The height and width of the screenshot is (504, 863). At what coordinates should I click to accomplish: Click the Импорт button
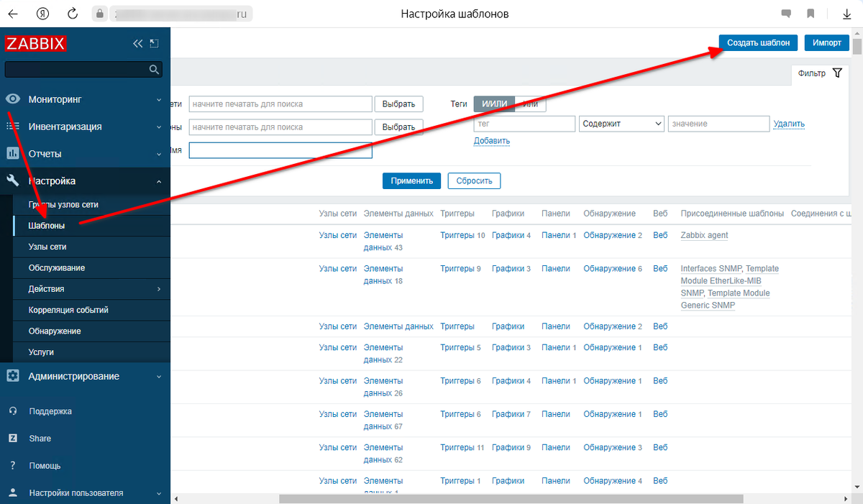(x=827, y=43)
